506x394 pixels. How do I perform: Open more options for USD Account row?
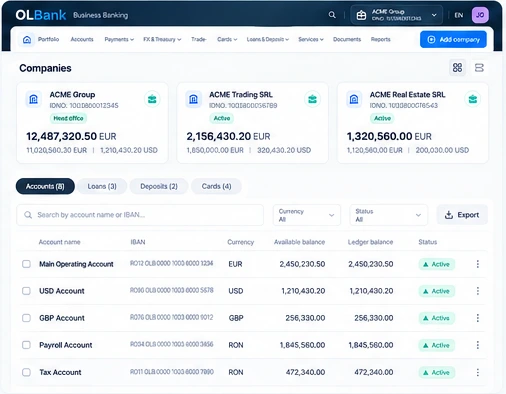(x=478, y=291)
